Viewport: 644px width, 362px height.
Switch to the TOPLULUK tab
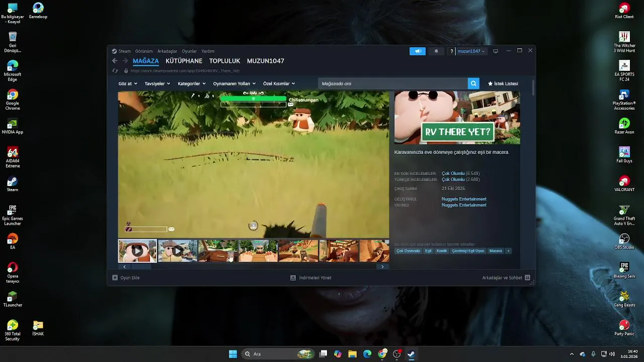[225, 61]
